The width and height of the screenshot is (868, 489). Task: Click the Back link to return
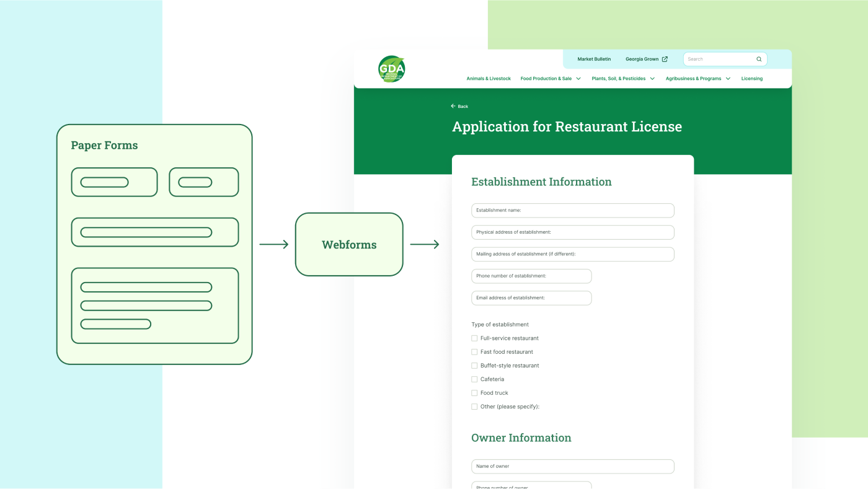(461, 105)
